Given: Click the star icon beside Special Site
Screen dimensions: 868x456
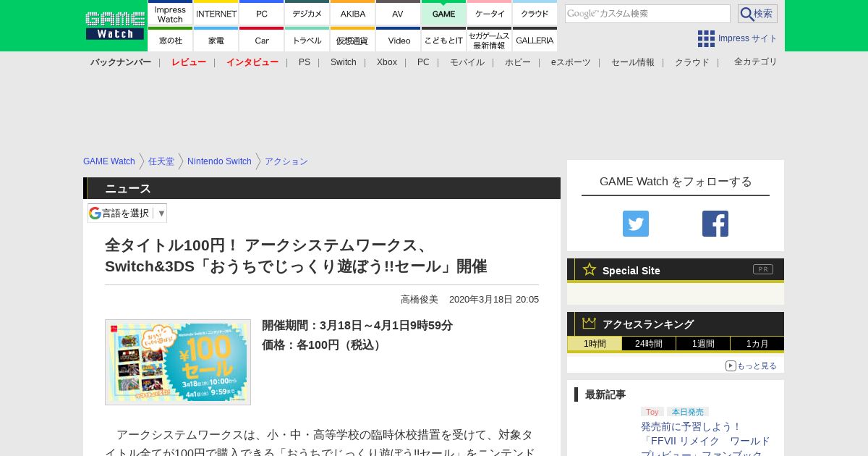Looking at the screenshot, I should click(x=590, y=269).
